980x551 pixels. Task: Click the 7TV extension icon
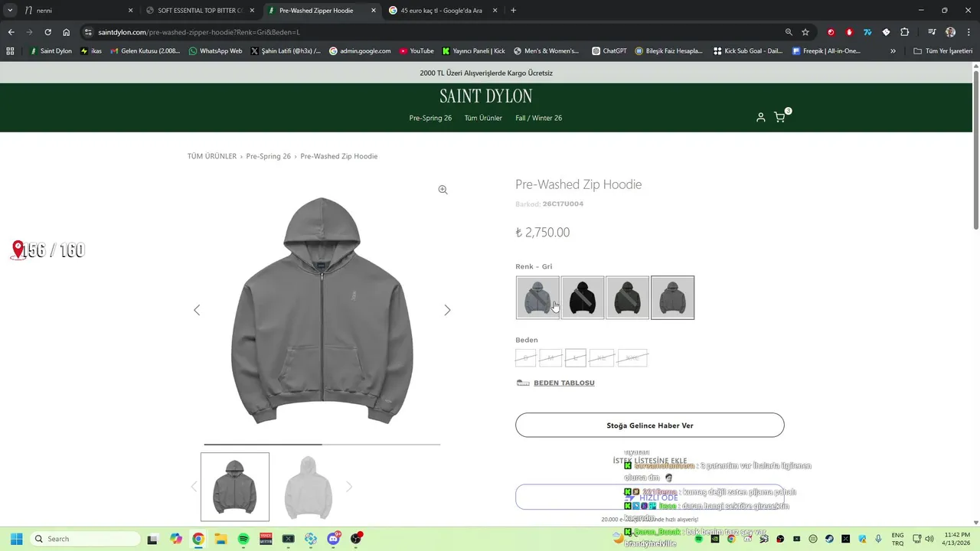[x=867, y=32]
